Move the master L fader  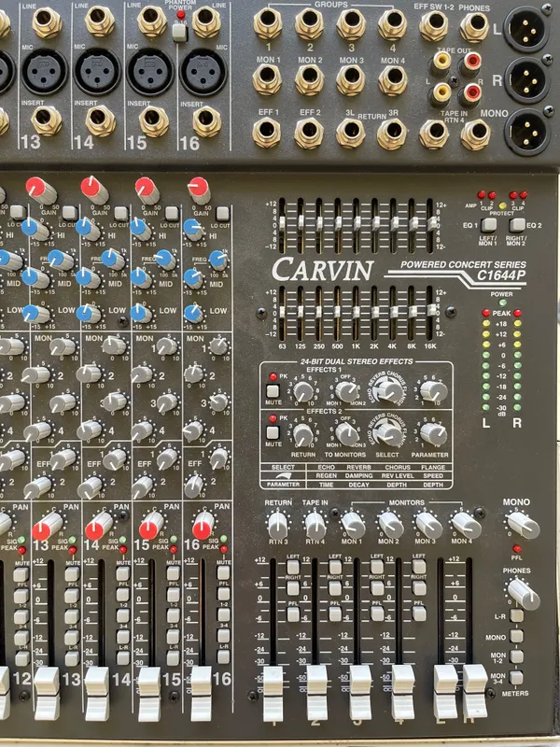[x=446, y=692]
